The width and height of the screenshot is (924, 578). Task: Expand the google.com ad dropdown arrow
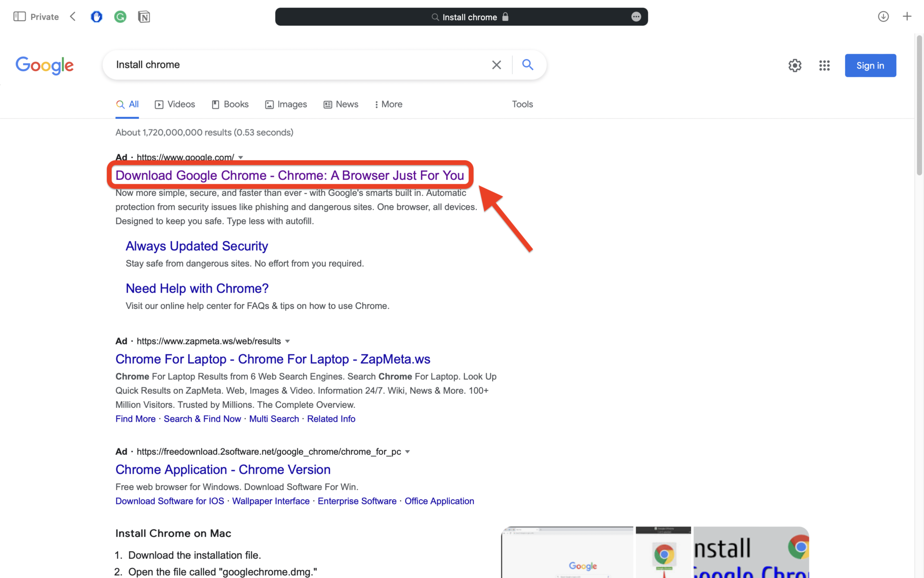pyautogui.click(x=241, y=158)
